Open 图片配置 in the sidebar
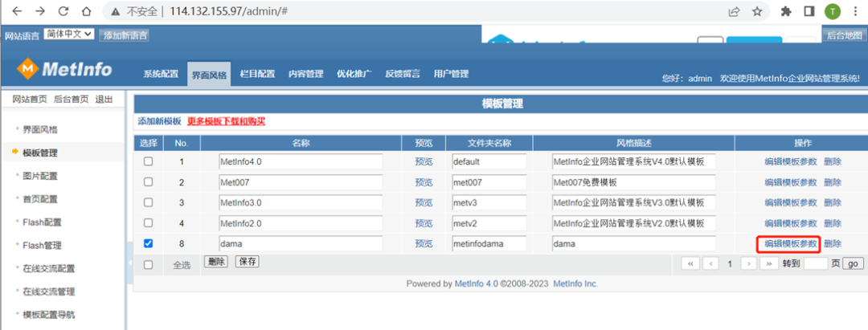Screen dimensions: 868x330 (x=40, y=177)
